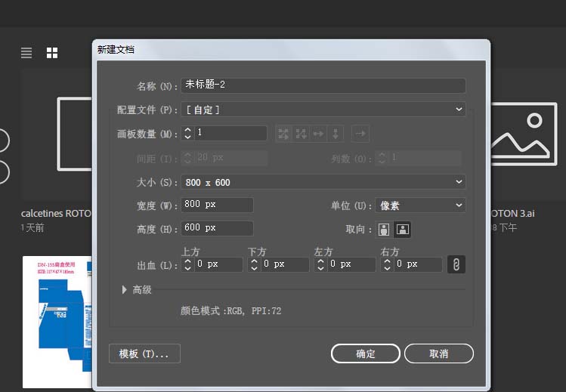Select grid by row artboard layout
Image resolution: width=566 pixels, height=392 pixels.
pos(283,134)
